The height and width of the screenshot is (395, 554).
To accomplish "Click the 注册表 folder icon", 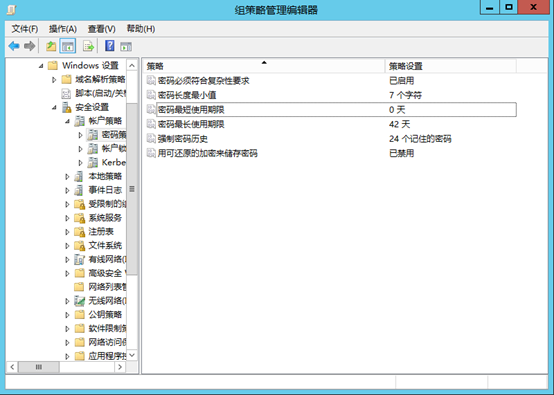I will (79, 232).
